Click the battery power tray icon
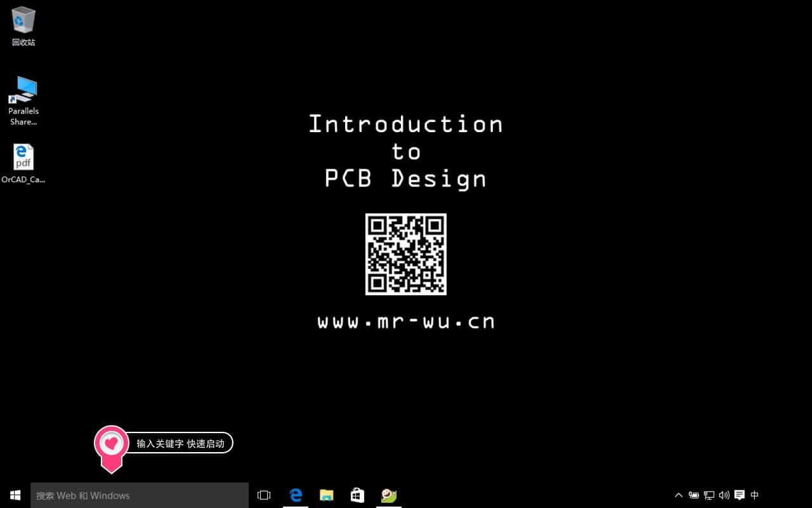The height and width of the screenshot is (508, 812). pyautogui.click(x=694, y=495)
